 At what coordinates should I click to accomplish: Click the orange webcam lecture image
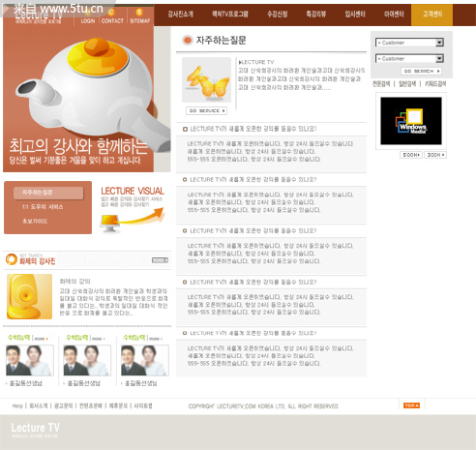pos(29,296)
